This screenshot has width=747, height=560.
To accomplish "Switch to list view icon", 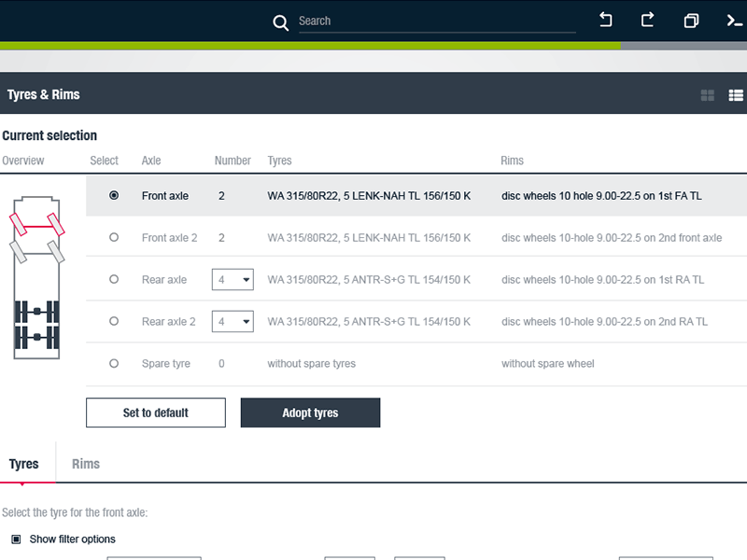I will click(736, 95).
